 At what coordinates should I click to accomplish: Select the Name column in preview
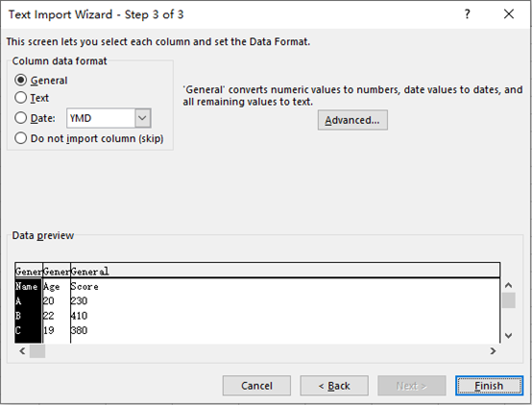(x=29, y=303)
